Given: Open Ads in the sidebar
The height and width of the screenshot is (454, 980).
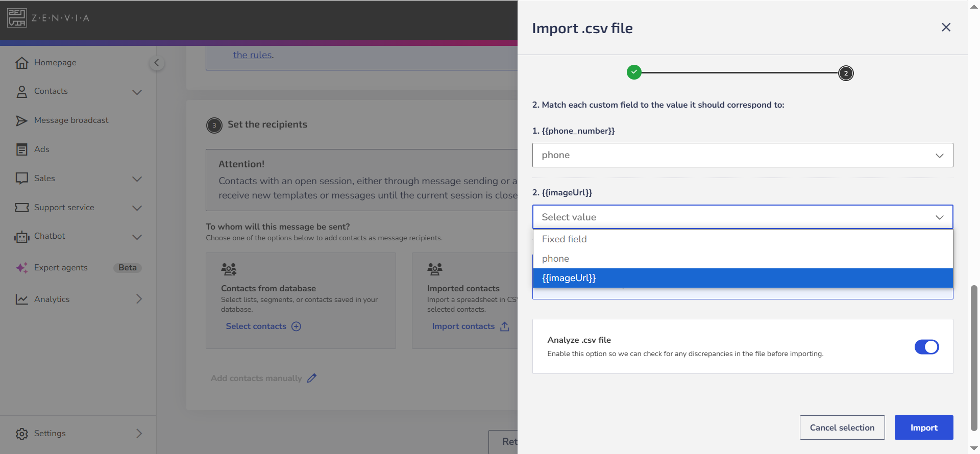Looking at the screenshot, I should [42, 149].
